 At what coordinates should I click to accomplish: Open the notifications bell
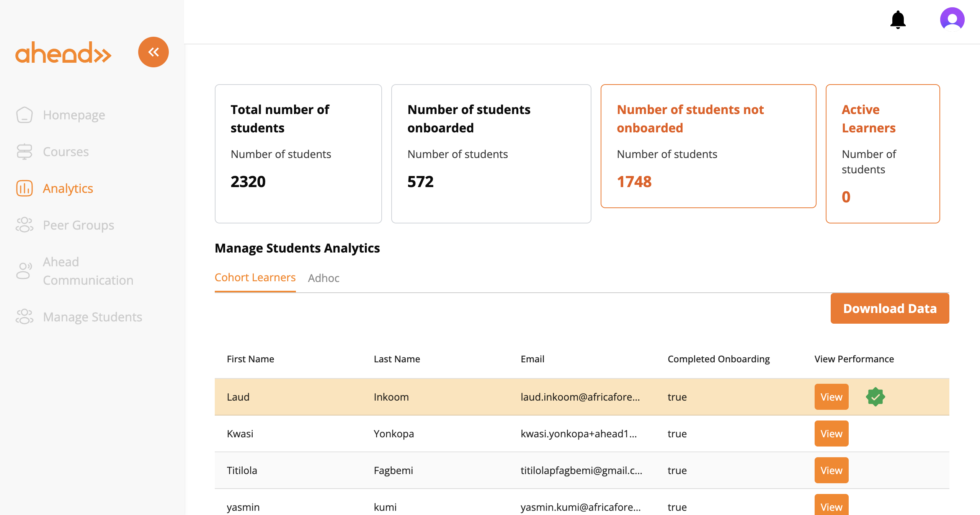pyautogui.click(x=897, y=20)
